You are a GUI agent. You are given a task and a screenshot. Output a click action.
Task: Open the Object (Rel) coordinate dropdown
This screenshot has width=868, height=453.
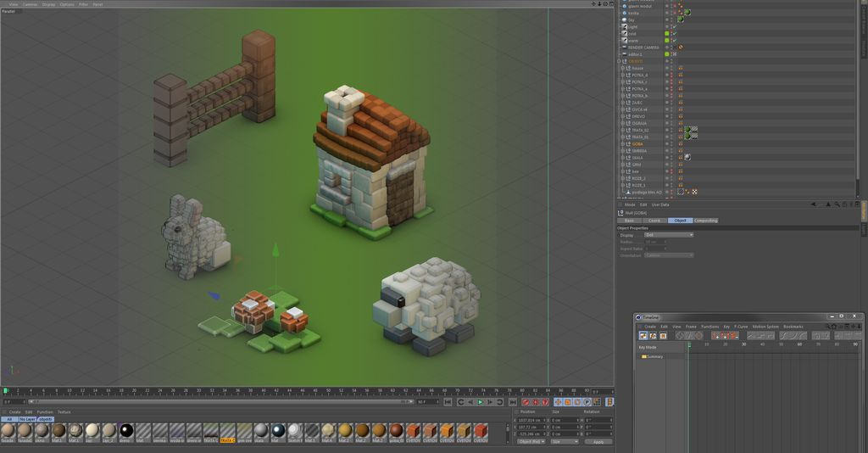tap(530, 441)
